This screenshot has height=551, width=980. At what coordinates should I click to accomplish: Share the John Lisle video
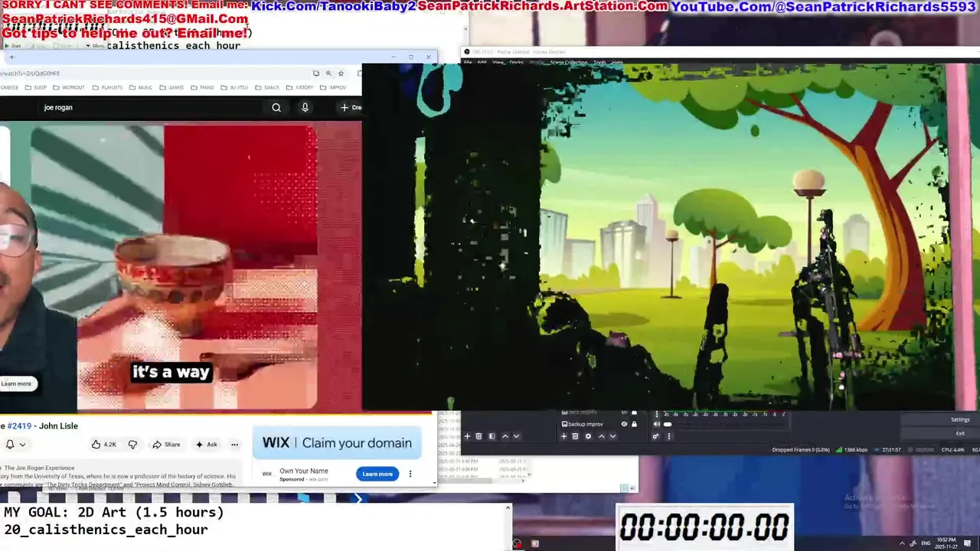click(x=166, y=445)
